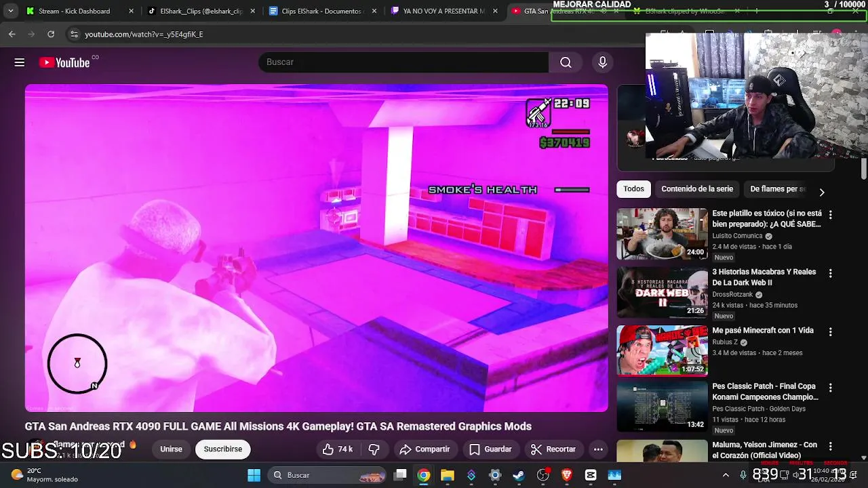Open options menu for Rubius Minecraft video
This screenshot has height=488, width=868.
click(x=830, y=331)
